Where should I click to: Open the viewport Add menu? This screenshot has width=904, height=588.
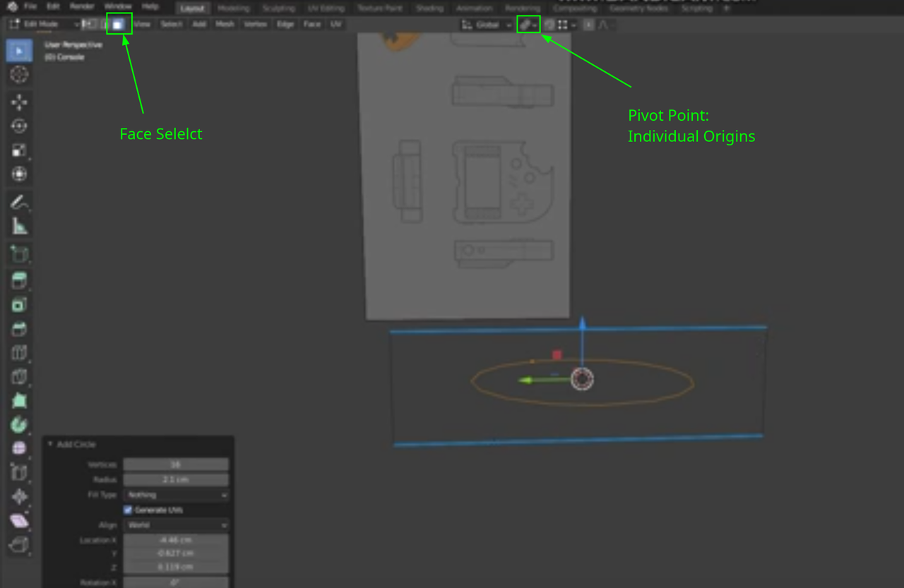click(x=199, y=24)
